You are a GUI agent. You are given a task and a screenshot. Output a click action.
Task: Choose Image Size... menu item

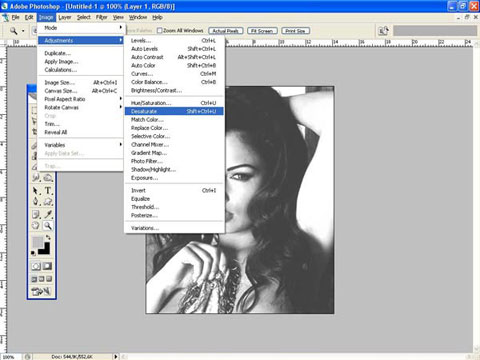(x=80, y=82)
